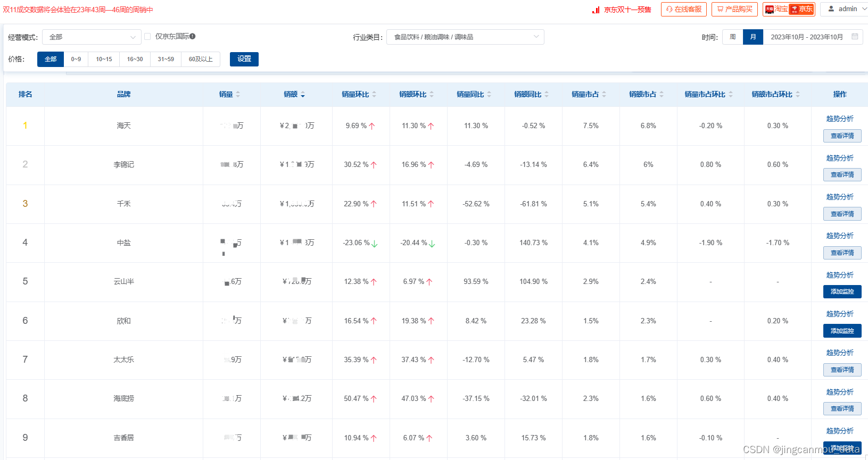The width and height of the screenshot is (868, 460).
Task: Sort by 销额环比 column arrows
Action: coord(432,94)
